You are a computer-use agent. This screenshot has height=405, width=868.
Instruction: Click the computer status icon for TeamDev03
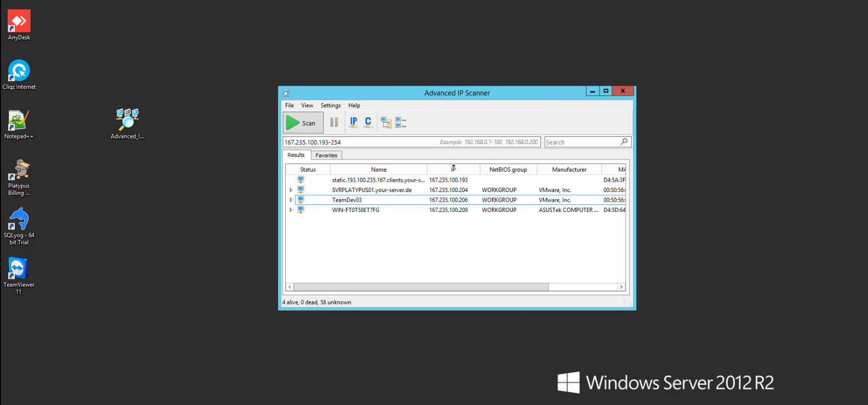[x=301, y=200]
